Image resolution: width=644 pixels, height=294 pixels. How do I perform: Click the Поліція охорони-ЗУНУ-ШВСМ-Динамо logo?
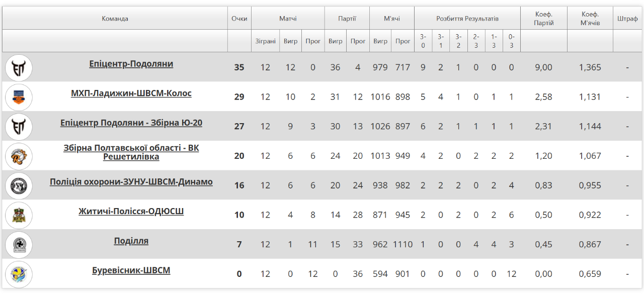19,185
